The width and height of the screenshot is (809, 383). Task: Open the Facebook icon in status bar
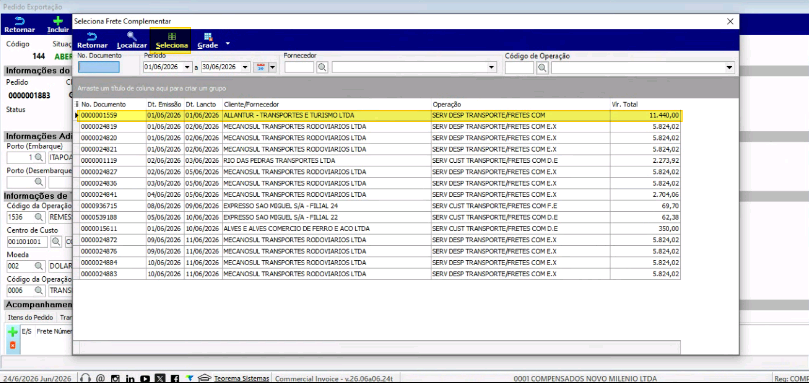(x=175, y=378)
